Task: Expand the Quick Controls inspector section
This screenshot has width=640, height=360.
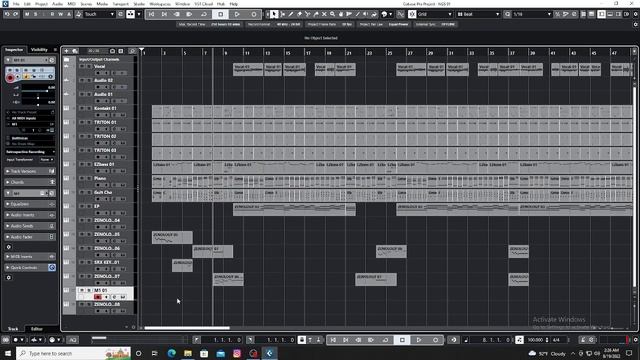Action: 30,267
